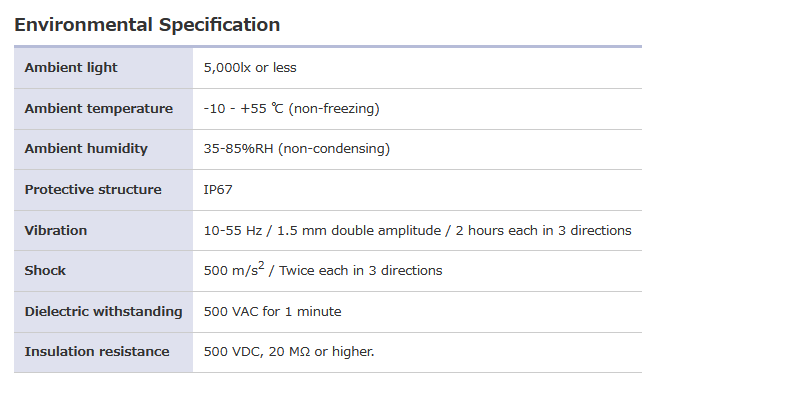Click the '(non-freezing)' note text

tap(334, 109)
